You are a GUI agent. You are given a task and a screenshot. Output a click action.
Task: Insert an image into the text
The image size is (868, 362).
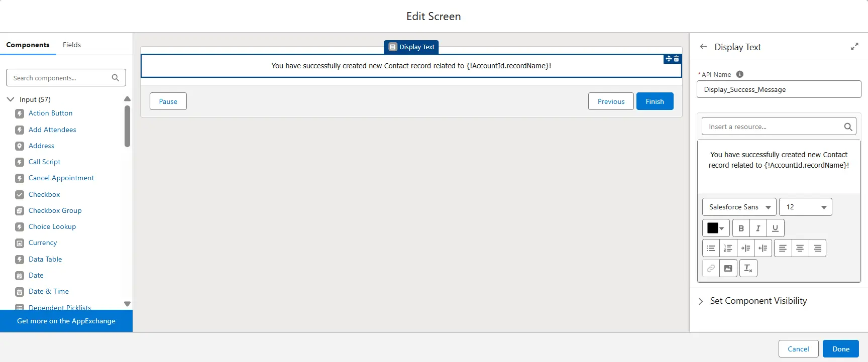point(728,268)
